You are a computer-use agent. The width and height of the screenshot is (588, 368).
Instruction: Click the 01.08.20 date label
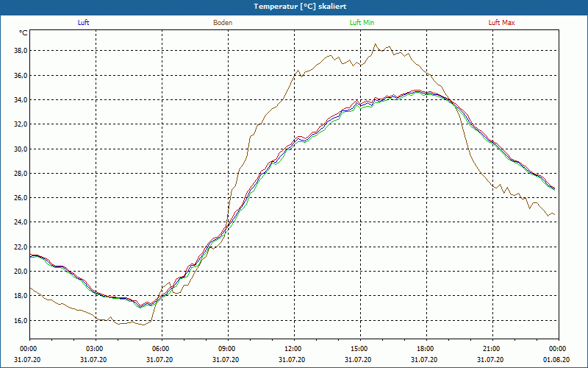pyautogui.click(x=556, y=359)
